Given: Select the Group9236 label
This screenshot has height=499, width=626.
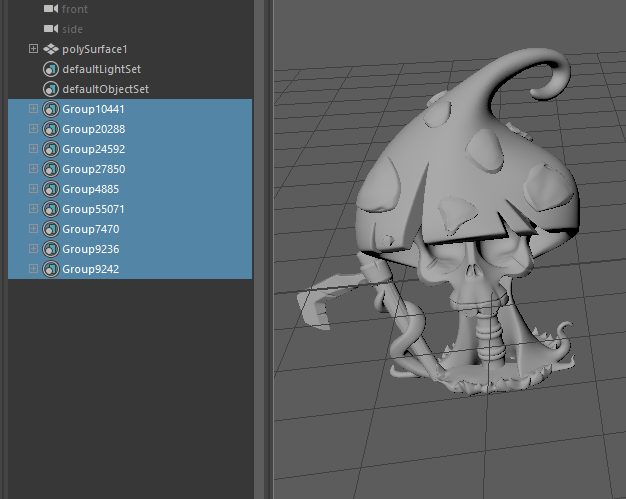Looking at the screenshot, I should [x=91, y=249].
